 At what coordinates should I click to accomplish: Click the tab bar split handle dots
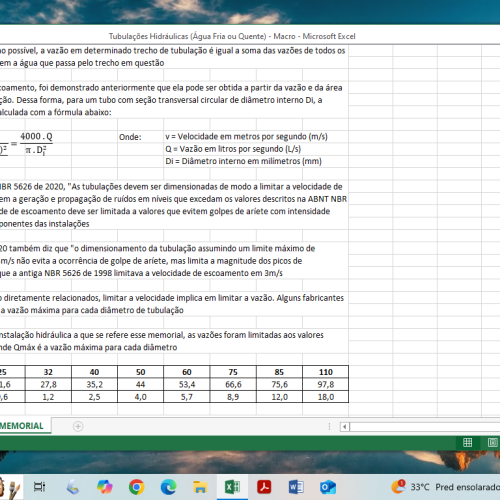(329, 426)
